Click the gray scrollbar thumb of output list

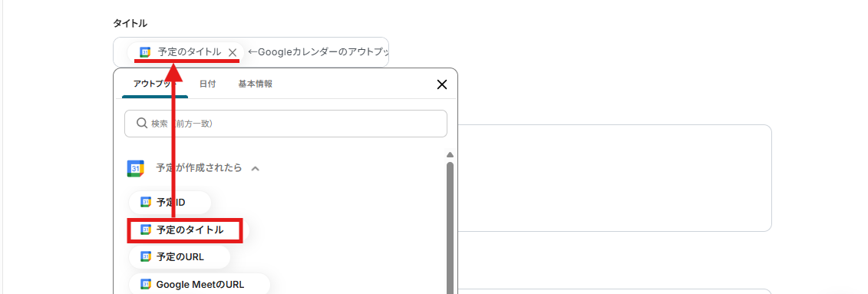[450, 227]
